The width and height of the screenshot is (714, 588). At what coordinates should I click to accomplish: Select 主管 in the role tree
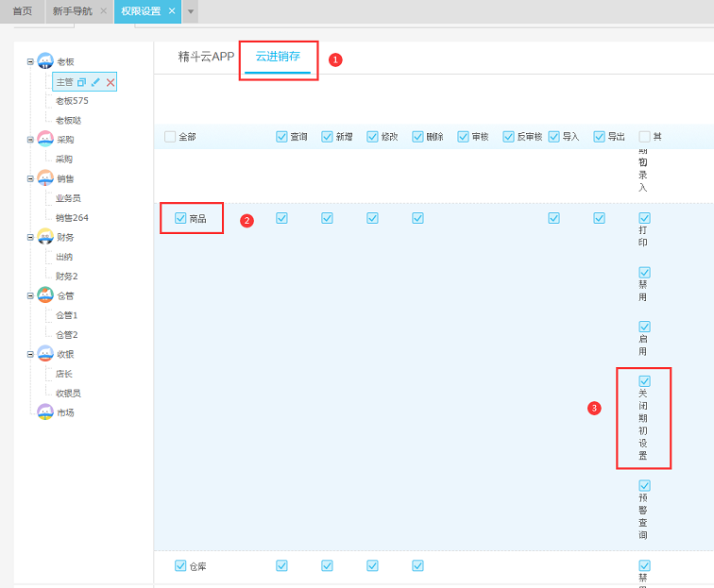tap(64, 82)
